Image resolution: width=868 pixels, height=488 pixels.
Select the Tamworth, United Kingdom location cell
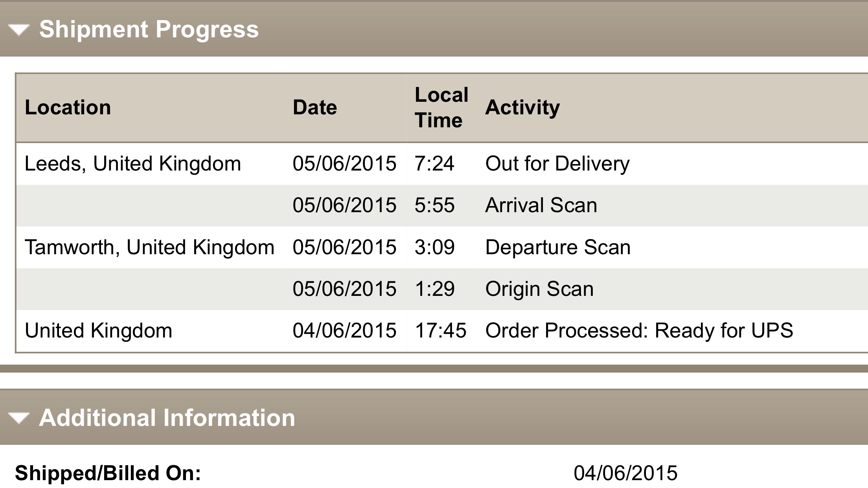coord(149,248)
